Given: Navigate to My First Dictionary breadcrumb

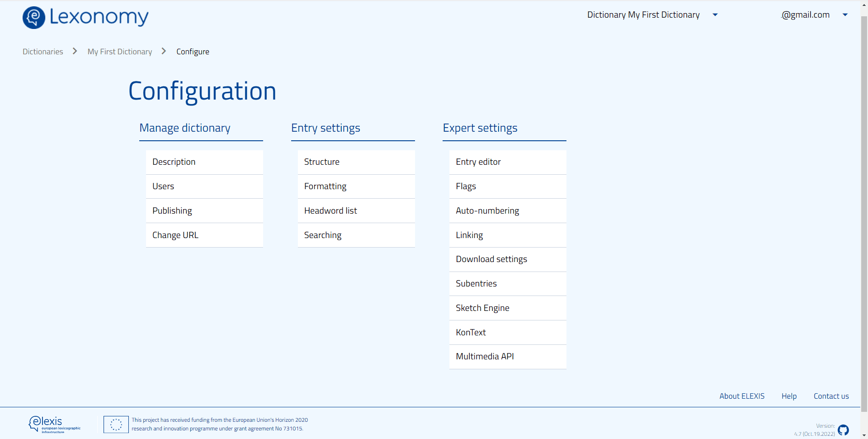Looking at the screenshot, I should [120, 52].
